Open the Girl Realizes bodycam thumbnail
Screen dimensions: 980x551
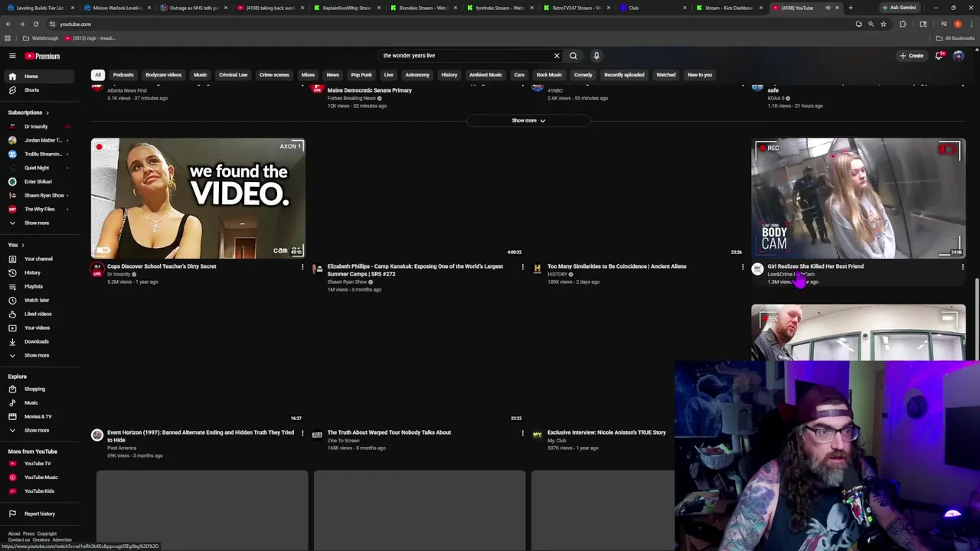(x=858, y=198)
